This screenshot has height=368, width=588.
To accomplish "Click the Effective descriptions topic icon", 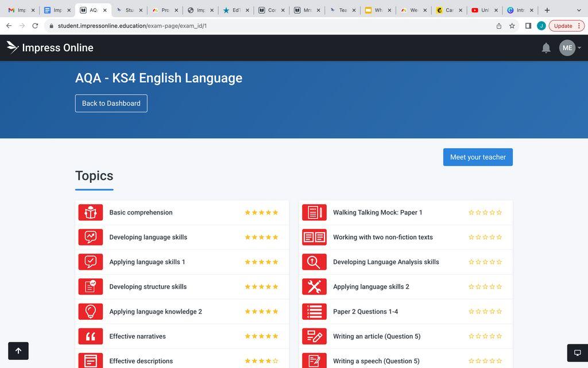I will (90, 361).
